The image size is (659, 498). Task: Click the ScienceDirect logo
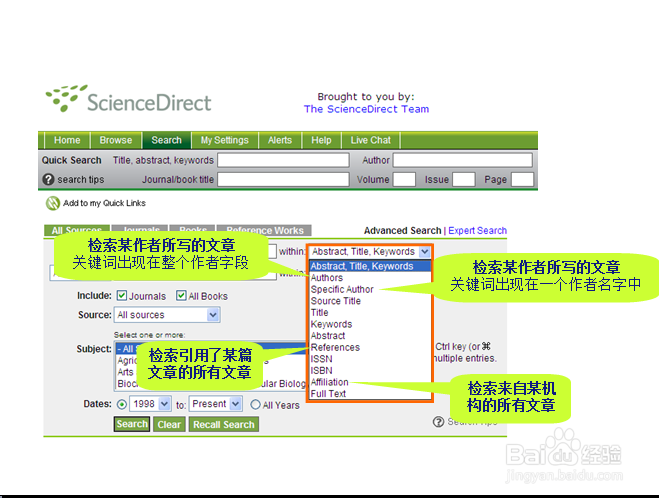[x=128, y=99]
